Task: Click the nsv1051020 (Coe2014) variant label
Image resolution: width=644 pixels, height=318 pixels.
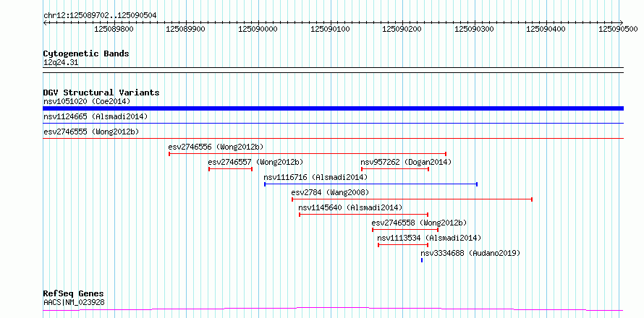Action: [87, 101]
